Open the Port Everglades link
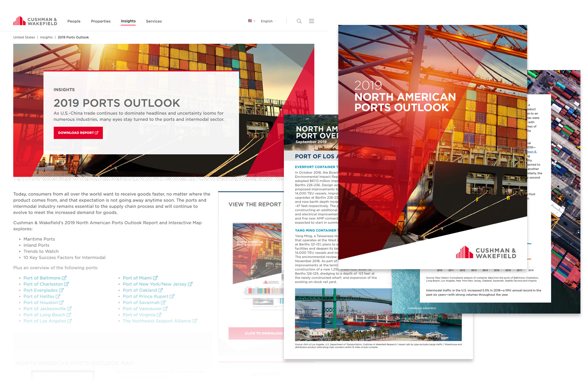The height and width of the screenshot is (384, 588). [41, 290]
